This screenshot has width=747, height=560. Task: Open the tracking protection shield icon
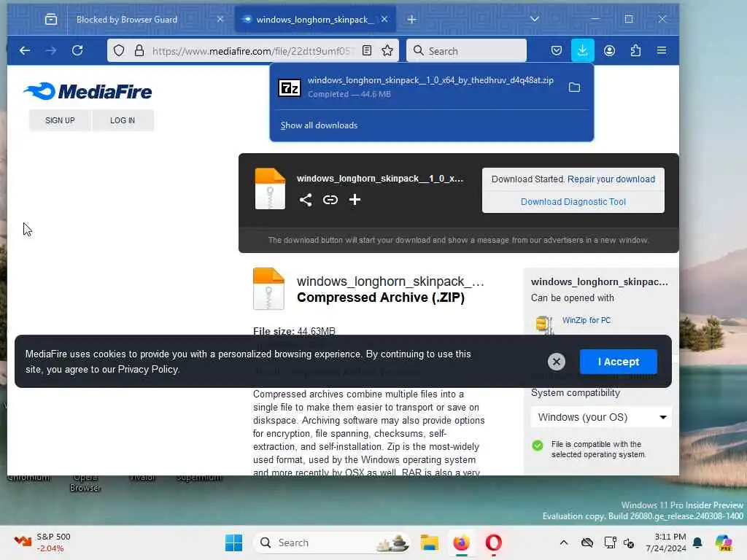(119, 50)
